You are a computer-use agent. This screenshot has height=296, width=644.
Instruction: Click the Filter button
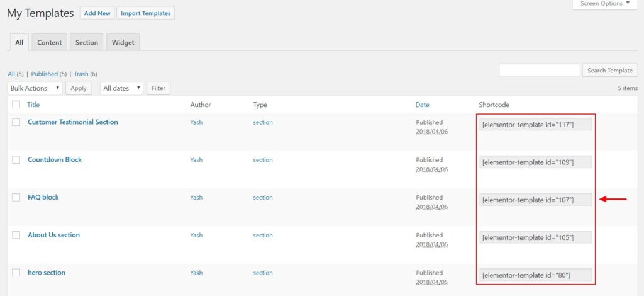click(x=158, y=88)
